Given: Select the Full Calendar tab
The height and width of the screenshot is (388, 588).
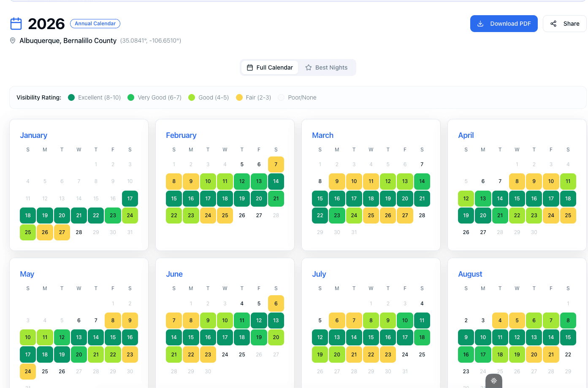Looking at the screenshot, I should [270, 67].
